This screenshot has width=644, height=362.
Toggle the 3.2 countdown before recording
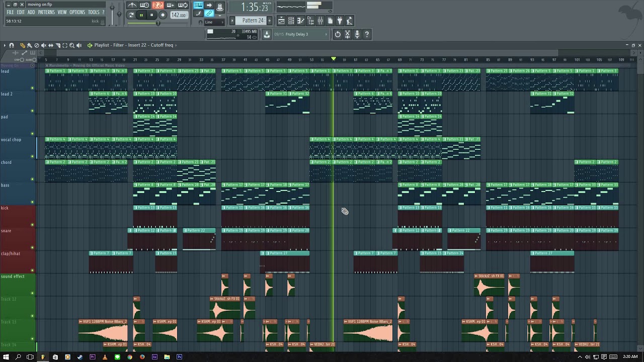point(157,5)
